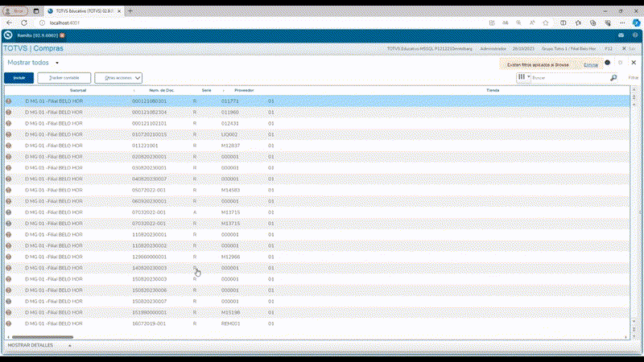This screenshot has width=644, height=362.
Task: Select the TOTVS Educativo browser tab
Action: pyautogui.click(x=85, y=11)
